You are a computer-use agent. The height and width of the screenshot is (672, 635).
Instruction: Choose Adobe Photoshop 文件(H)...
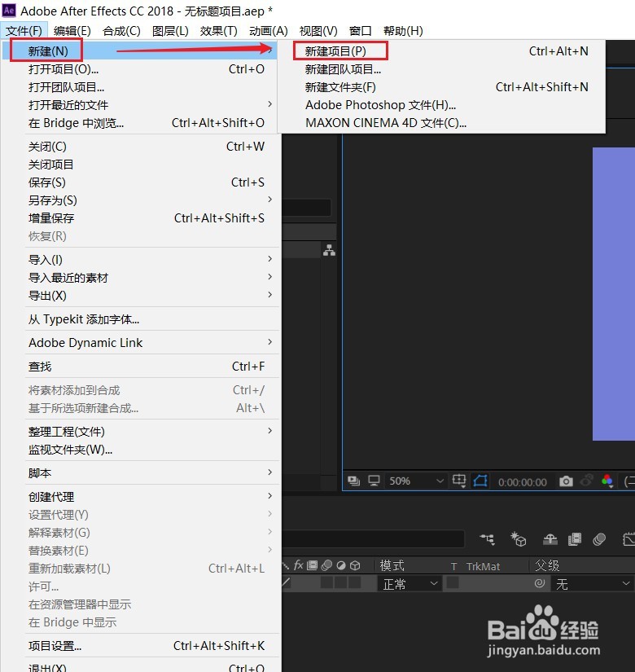[442, 105]
